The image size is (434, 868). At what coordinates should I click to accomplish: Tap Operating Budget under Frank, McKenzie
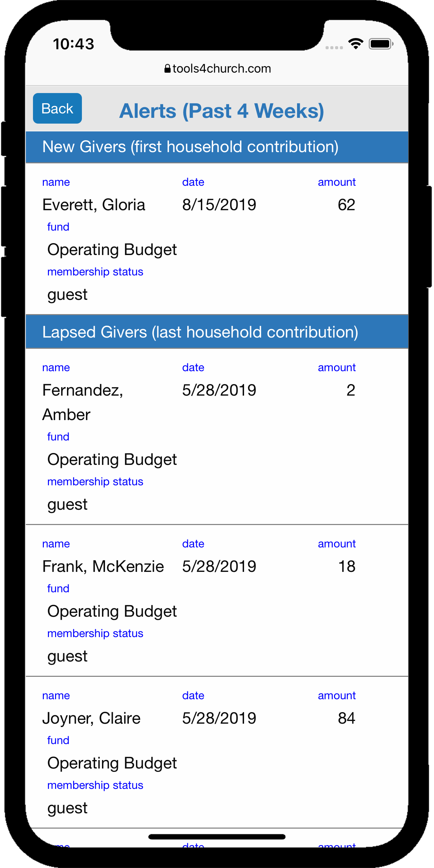(x=112, y=611)
